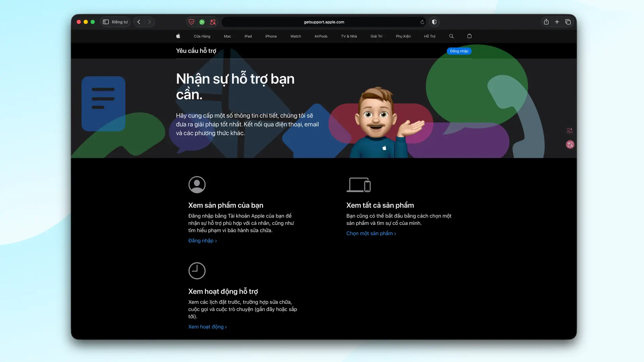The height and width of the screenshot is (362, 644).
Task: Open the Mac menu item
Action: [x=227, y=36]
